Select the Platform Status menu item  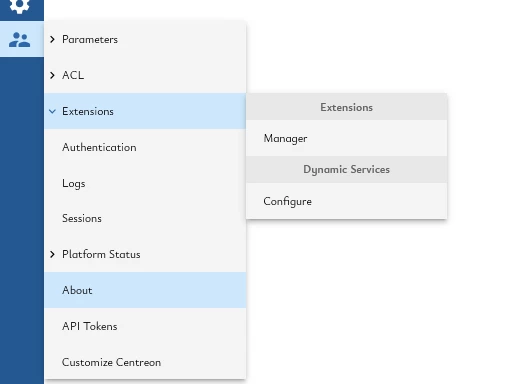pyautogui.click(x=145, y=254)
